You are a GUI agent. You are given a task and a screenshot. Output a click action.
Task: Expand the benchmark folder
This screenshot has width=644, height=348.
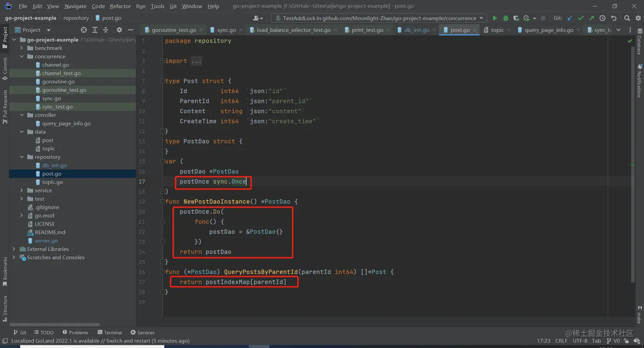(x=22, y=48)
